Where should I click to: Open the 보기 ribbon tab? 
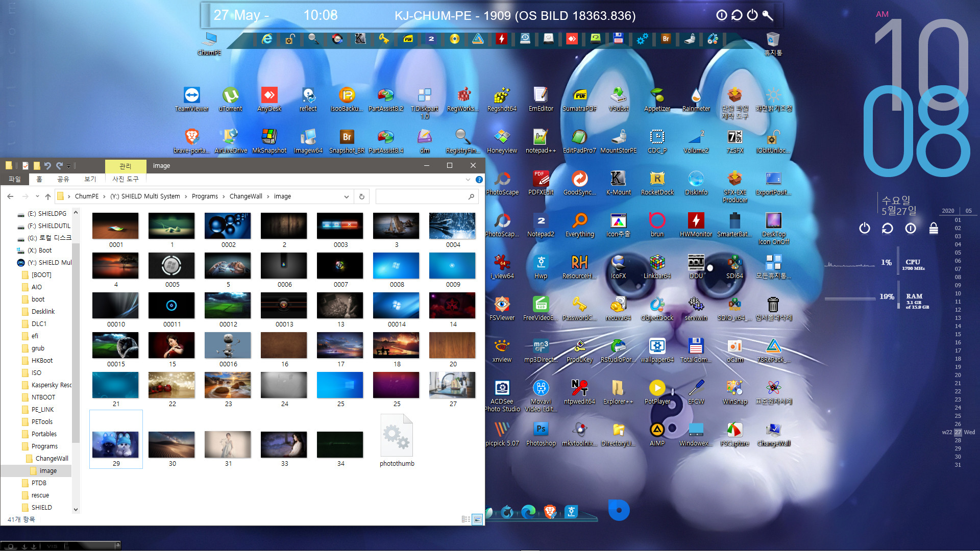[x=90, y=179]
